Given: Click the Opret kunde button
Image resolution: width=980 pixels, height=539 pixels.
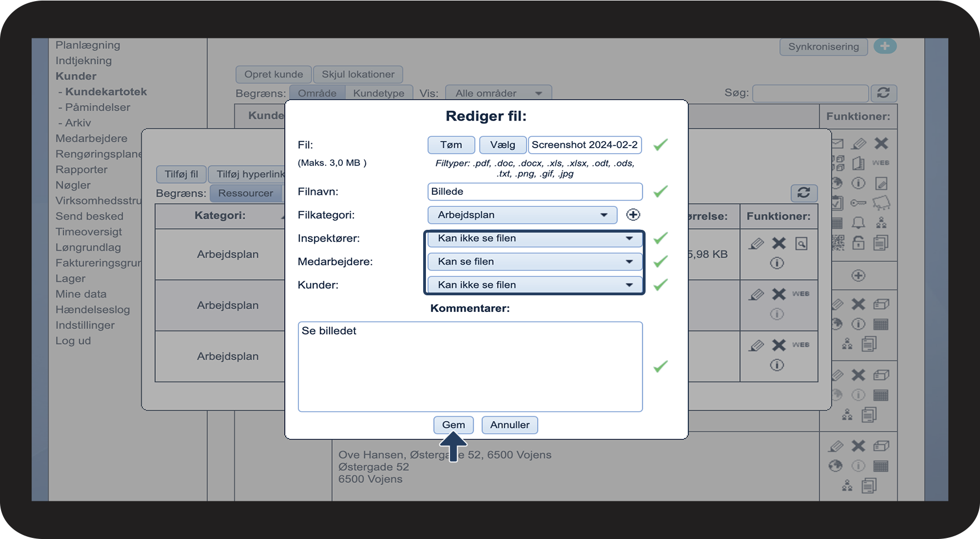Looking at the screenshot, I should tap(273, 74).
